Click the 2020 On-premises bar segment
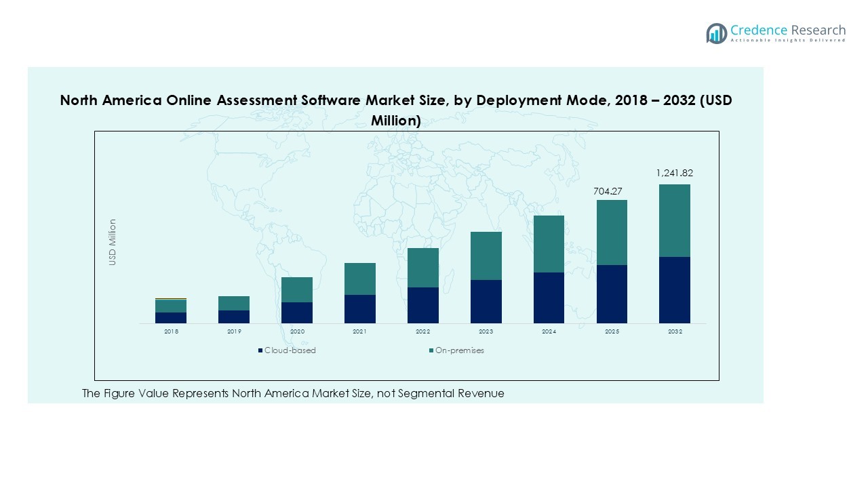 point(297,289)
